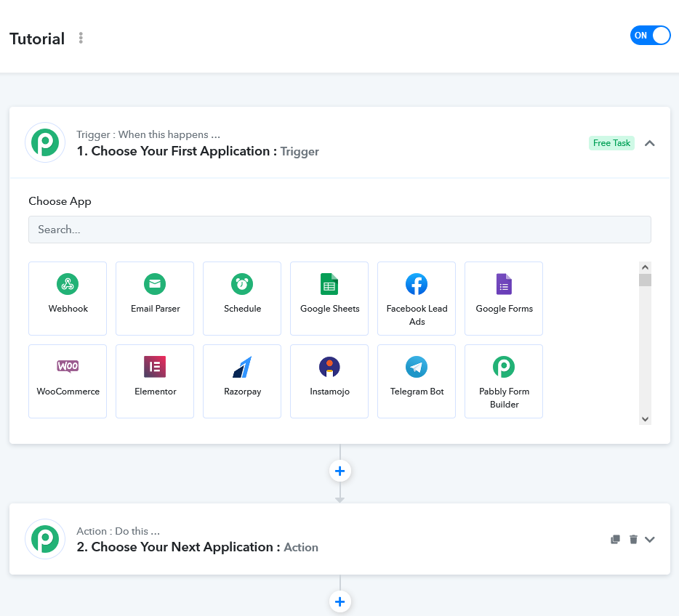The image size is (679, 616).
Task: Select the Google Forms app
Action: [504, 298]
